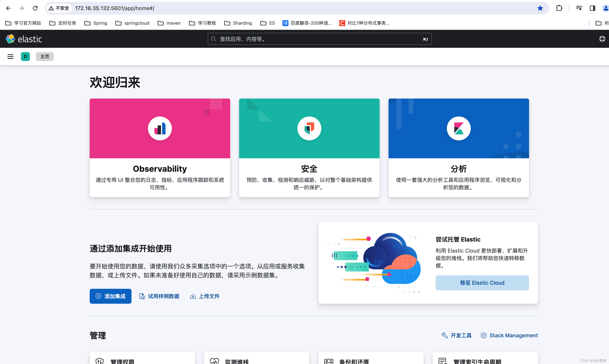Click the Observability bar chart icon

[160, 128]
